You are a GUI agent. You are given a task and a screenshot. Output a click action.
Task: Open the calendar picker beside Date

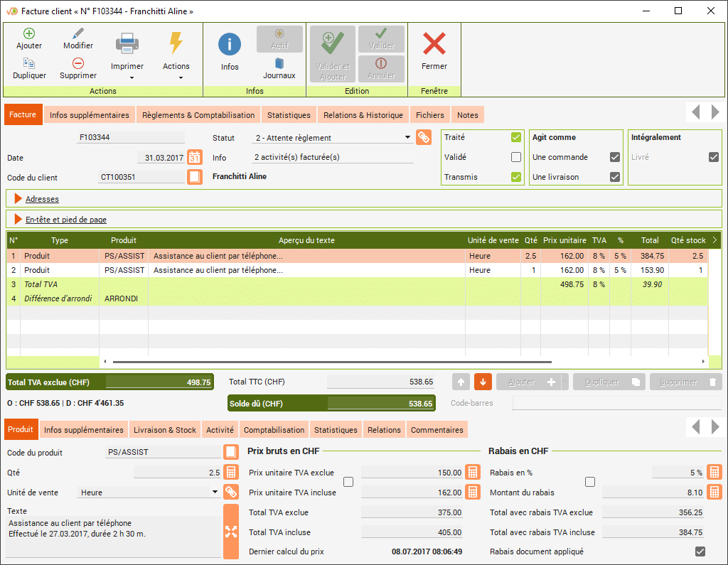tap(195, 158)
